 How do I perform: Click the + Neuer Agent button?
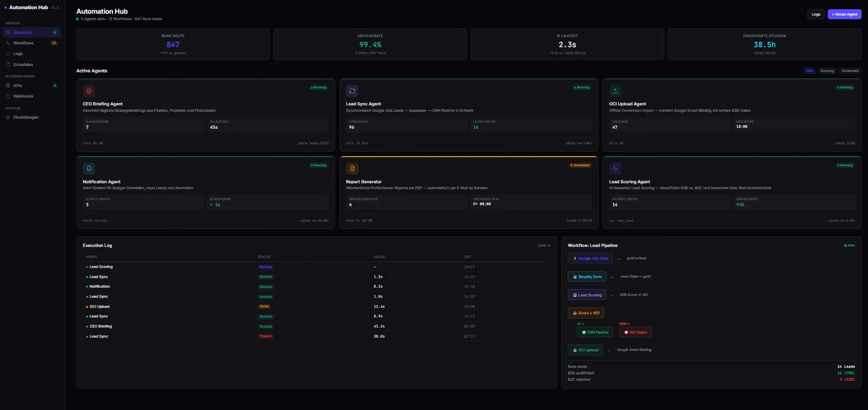coord(844,14)
